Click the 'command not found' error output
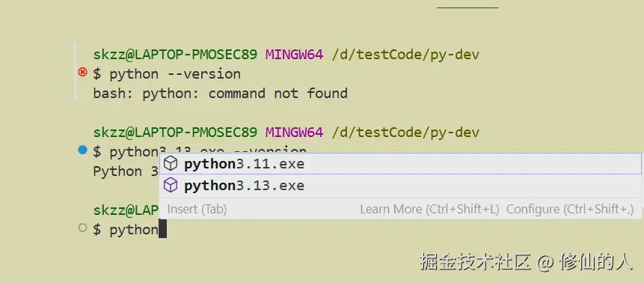 point(278,94)
